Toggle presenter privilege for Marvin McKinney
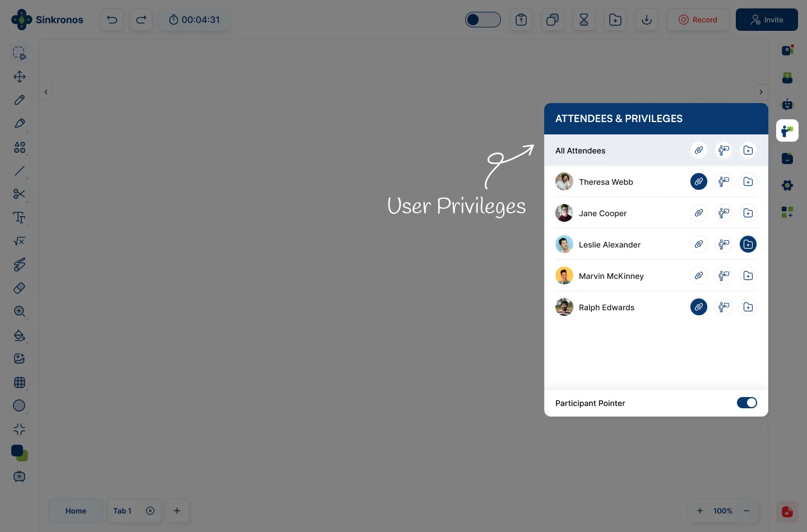The height and width of the screenshot is (532, 807). click(x=723, y=276)
